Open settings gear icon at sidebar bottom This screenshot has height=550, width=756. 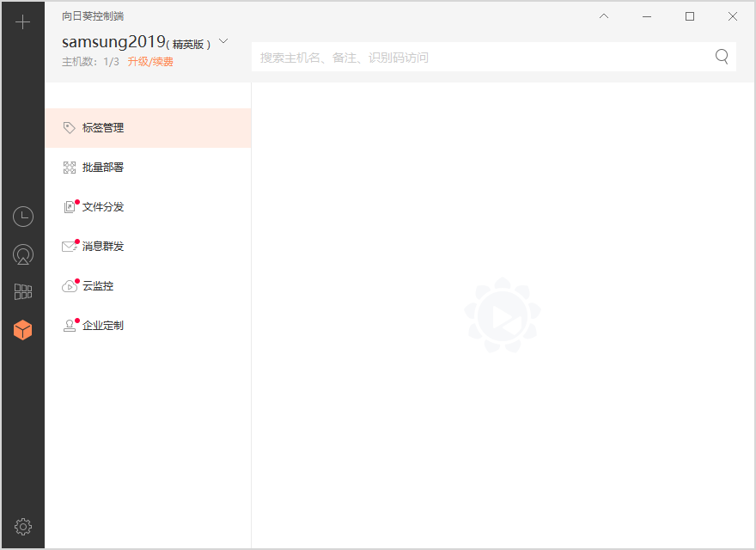(22, 526)
